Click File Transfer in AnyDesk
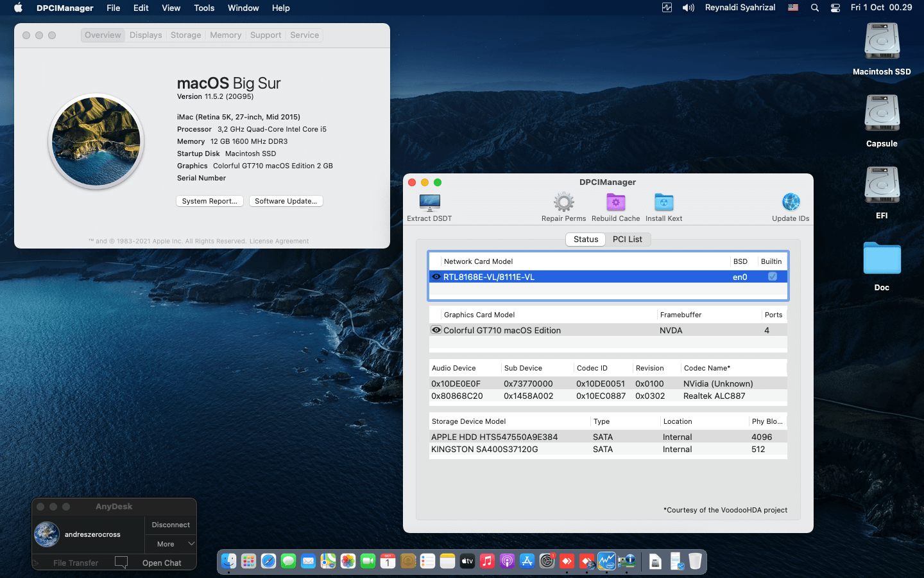This screenshot has height=578, width=924. point(76,563)
